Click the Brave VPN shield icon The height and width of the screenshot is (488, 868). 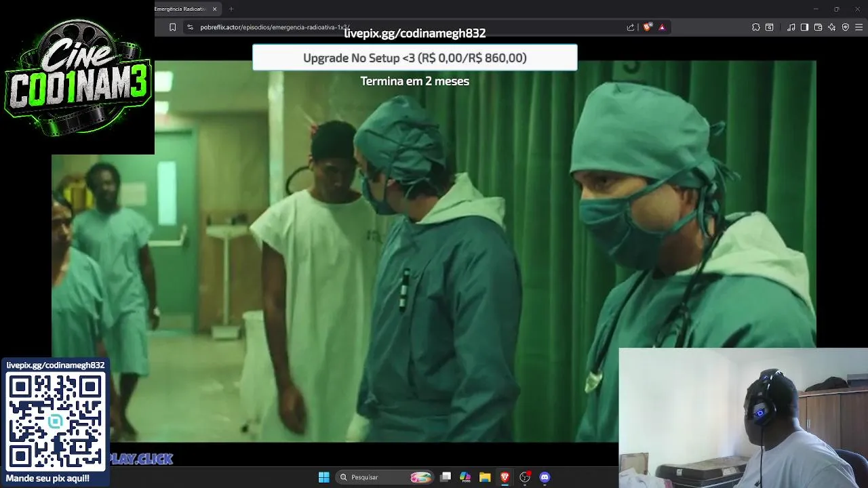(x=846, y=27)
